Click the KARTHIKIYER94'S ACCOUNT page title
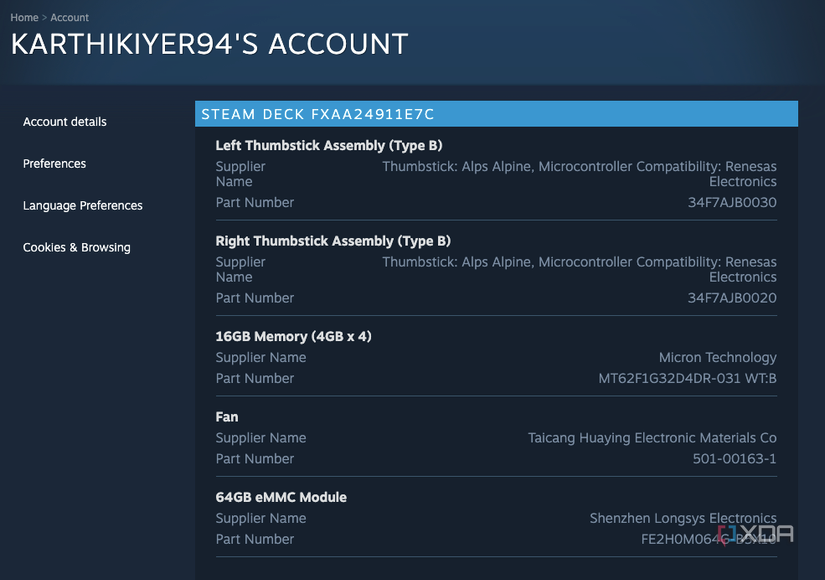 click(210, 45)
